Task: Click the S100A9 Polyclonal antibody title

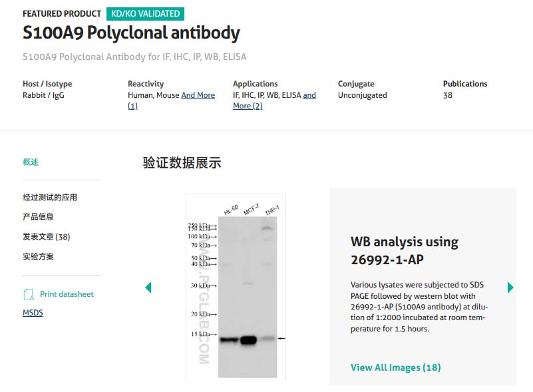Action: (x=131, y=33)
